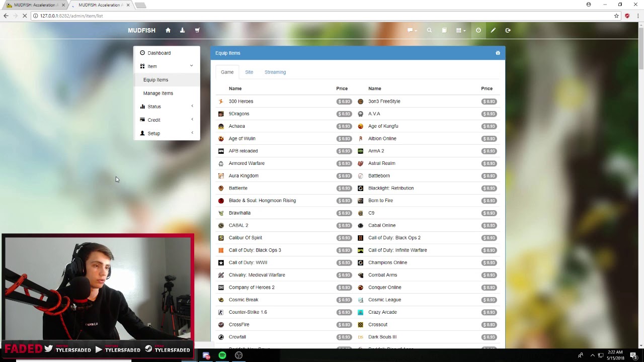644x362 pixels.
Task: Click the MUDFISH brand link
Action: click(141, 30)
